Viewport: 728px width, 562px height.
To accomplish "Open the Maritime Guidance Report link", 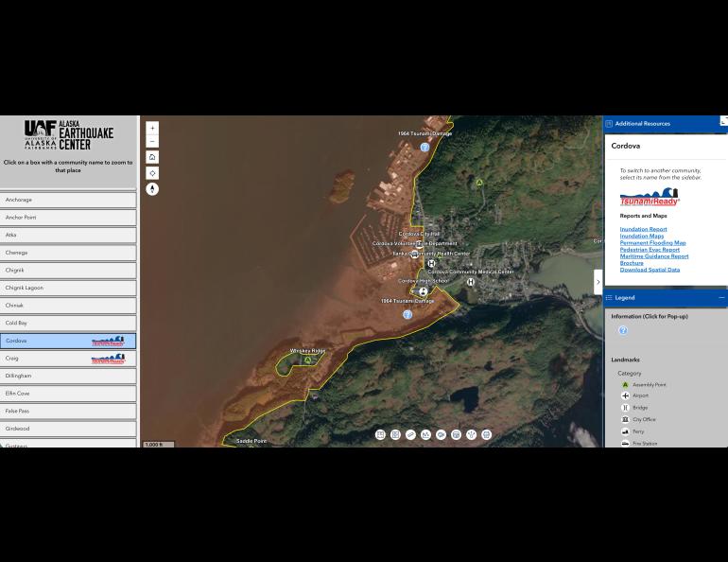I will coord(654,255).
